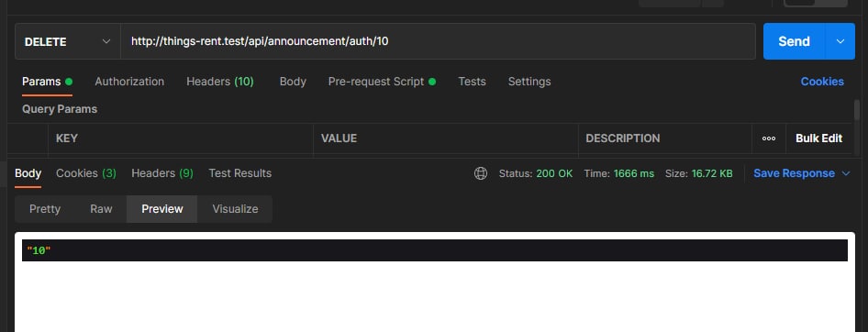
Task: Click the globe network info icon
Action: 481,173
